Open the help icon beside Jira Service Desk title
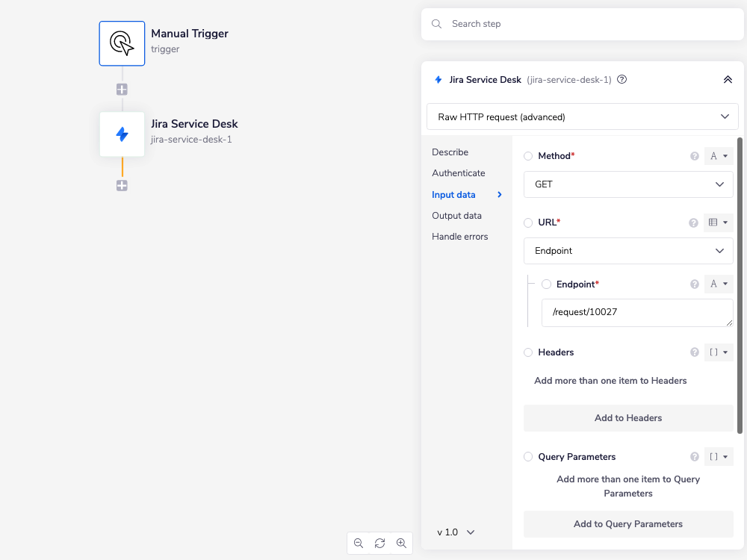The height and width of the screenshot is (560, 747). tap(621, 79)
